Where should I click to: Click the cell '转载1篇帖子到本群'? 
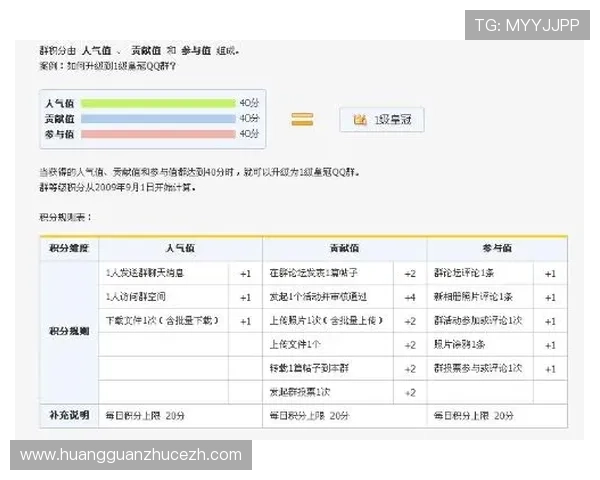coord(328,368)
